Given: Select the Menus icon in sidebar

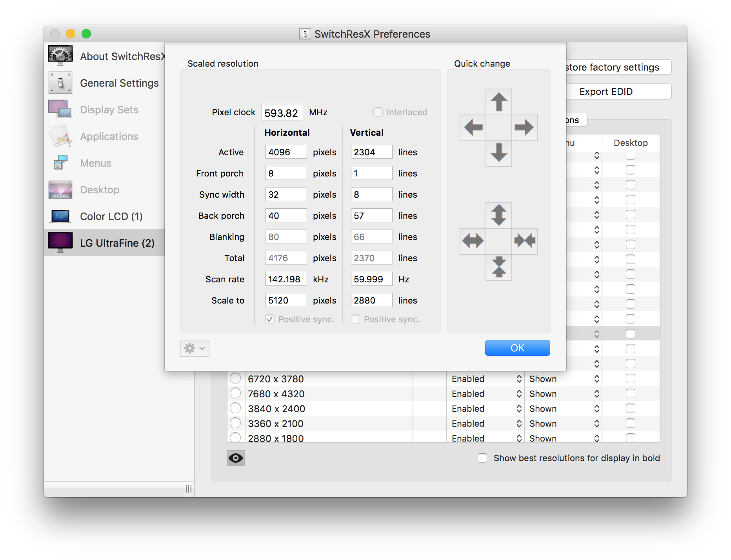Looking at the screenshot, I should [x=60, y=162].
